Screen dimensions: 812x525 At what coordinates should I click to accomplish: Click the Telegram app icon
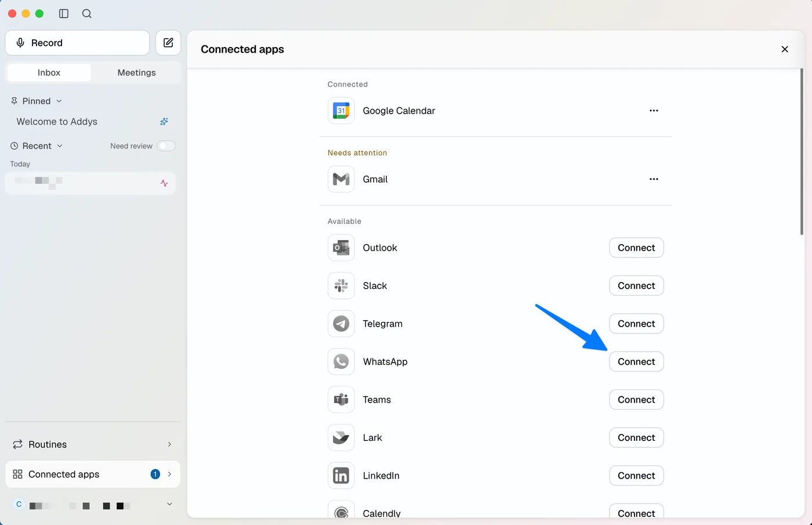pos(341,324)
